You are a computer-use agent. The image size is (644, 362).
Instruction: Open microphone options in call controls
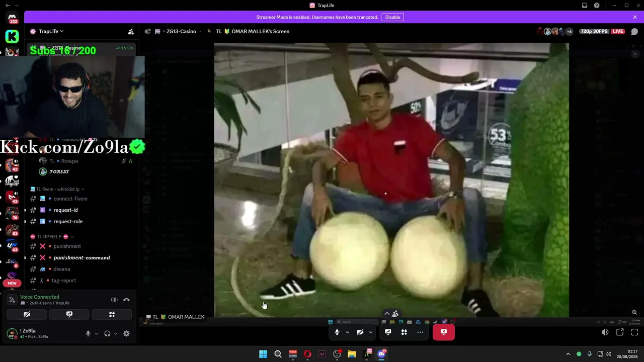[347, 332]
